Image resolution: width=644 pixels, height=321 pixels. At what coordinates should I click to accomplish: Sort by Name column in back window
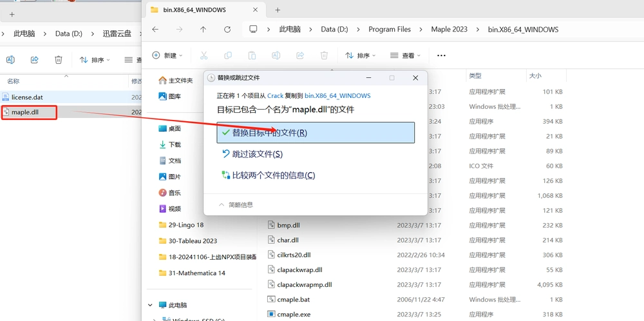coord(64,81)
